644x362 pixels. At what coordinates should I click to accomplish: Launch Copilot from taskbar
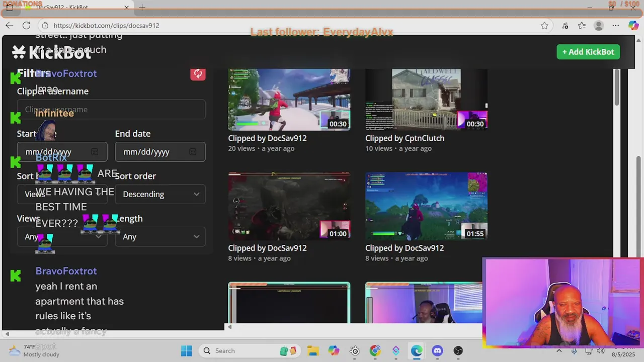pyautogui.click(x=334, y=350)
